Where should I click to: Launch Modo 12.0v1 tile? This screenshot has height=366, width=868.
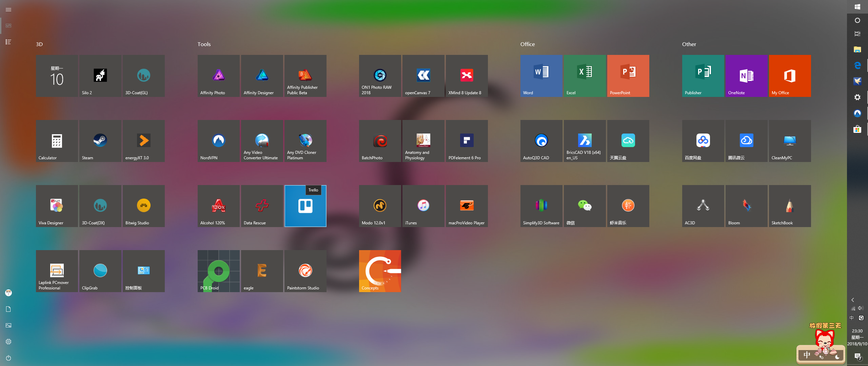[x=380, y=206]
